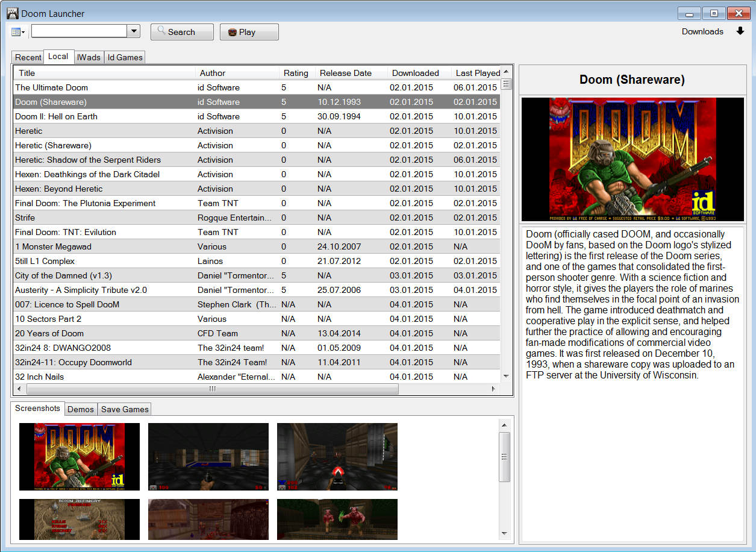The height and width of the screenshot is (552, 756).
Task: Click into the search text field
Action: tap(80, 31)
